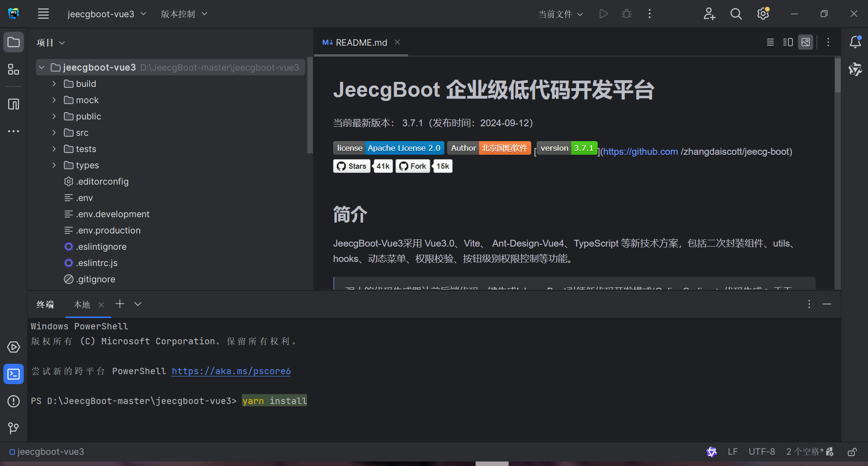Click AI Assistant status bar icon

[x=712, y=452]
